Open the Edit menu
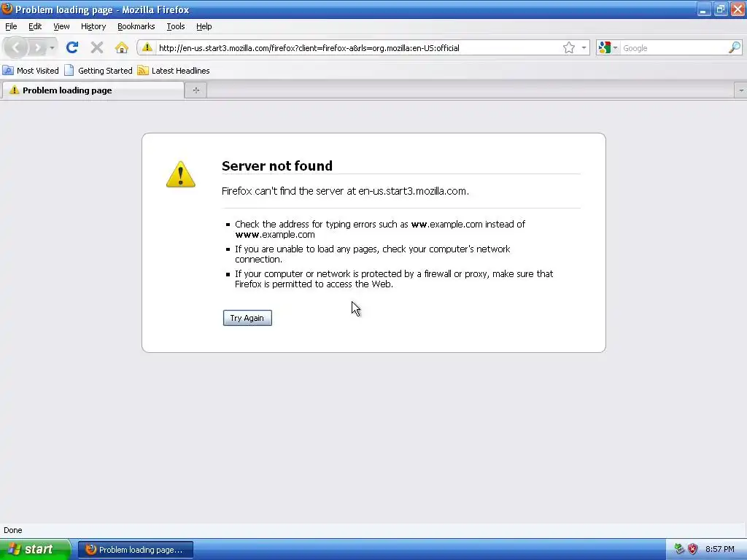The height and width of the screenshot is (560, 747). pos(35,27)
